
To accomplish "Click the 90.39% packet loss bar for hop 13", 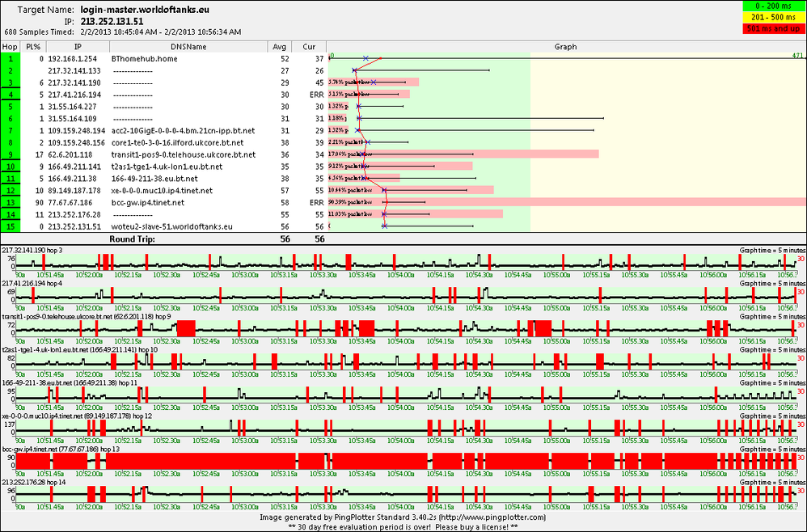I will (x=567, y=202).
